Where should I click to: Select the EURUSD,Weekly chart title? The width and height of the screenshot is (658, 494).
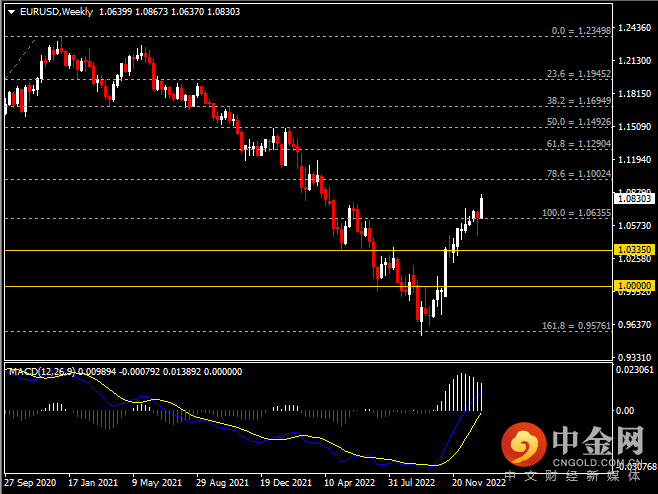(56, 12)
